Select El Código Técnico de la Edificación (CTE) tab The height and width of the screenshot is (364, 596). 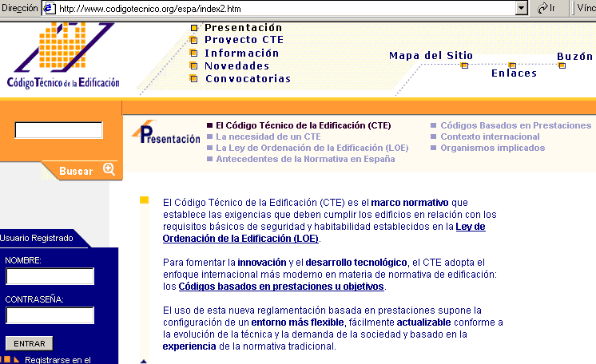304,125
